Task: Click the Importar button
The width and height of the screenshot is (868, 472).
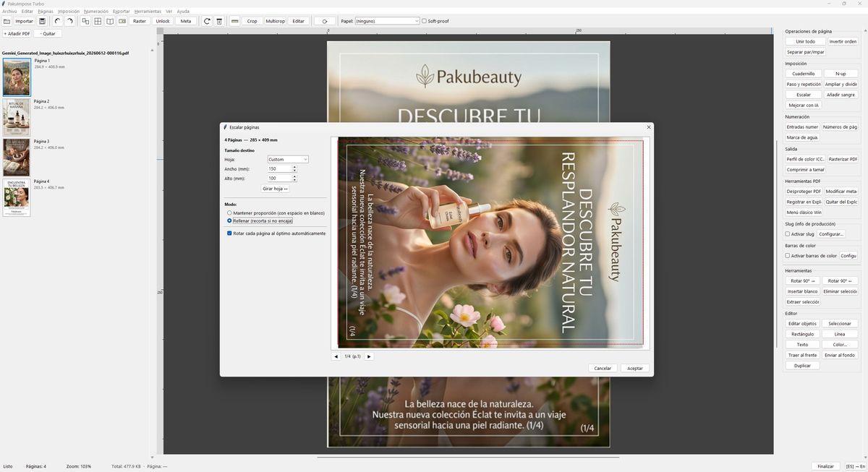Action: pyautogui.click(x=25, y=21)
